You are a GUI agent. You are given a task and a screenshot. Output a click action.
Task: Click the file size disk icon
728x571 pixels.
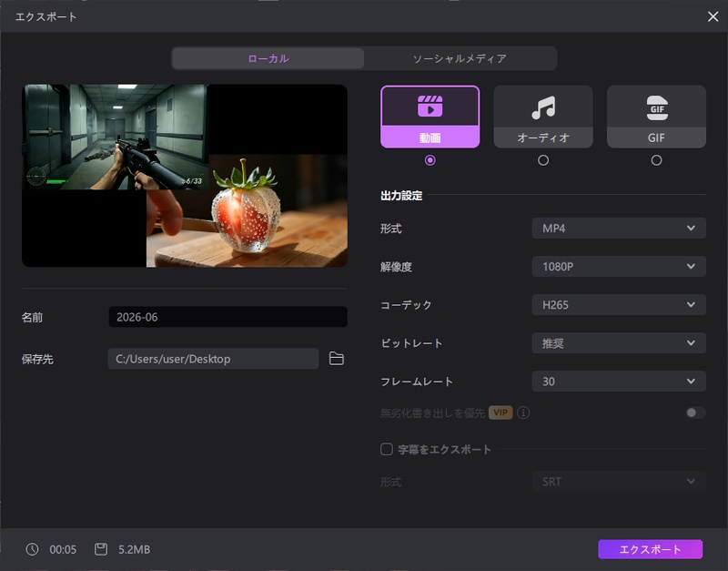101,549
